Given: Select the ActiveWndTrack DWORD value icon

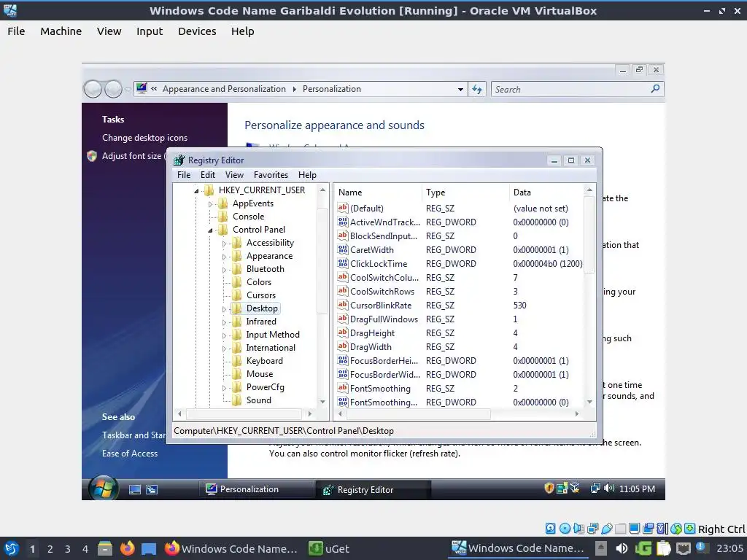Looking at the screenshot, I should pos(343,222).
